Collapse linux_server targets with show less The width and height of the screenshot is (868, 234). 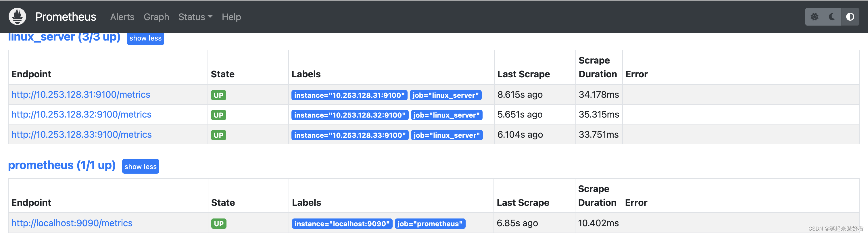pyautogui.click(x=145, y=38)
